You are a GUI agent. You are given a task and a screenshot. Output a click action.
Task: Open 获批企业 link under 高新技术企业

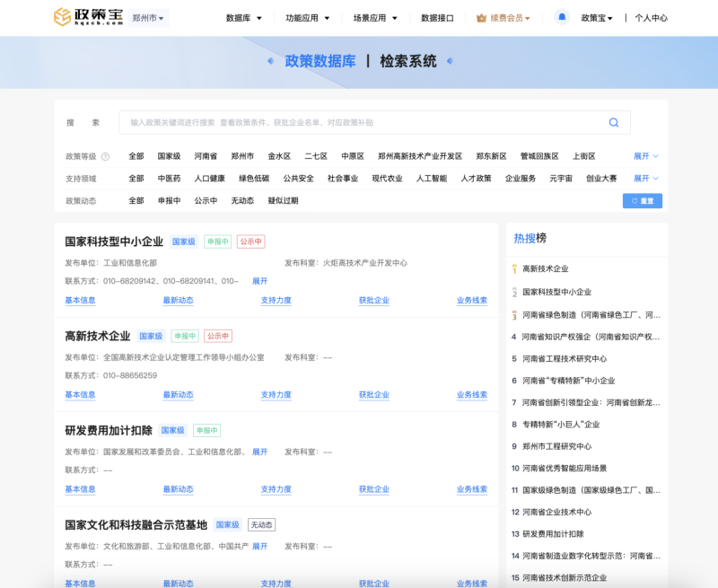click(373, 395)
